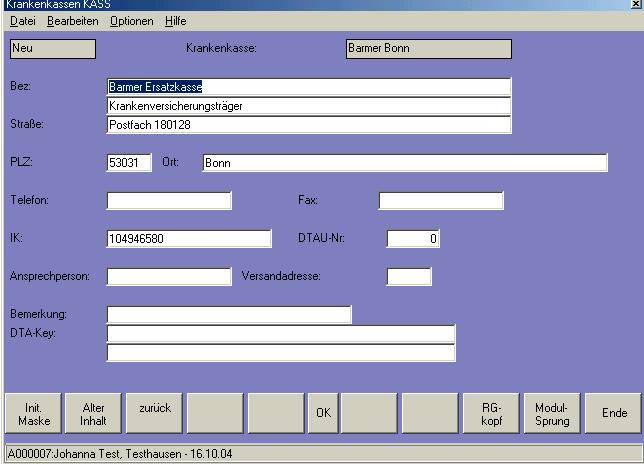644x464 pixels.
Task: Click the first DTA-Key field
Action: point(281,334)
